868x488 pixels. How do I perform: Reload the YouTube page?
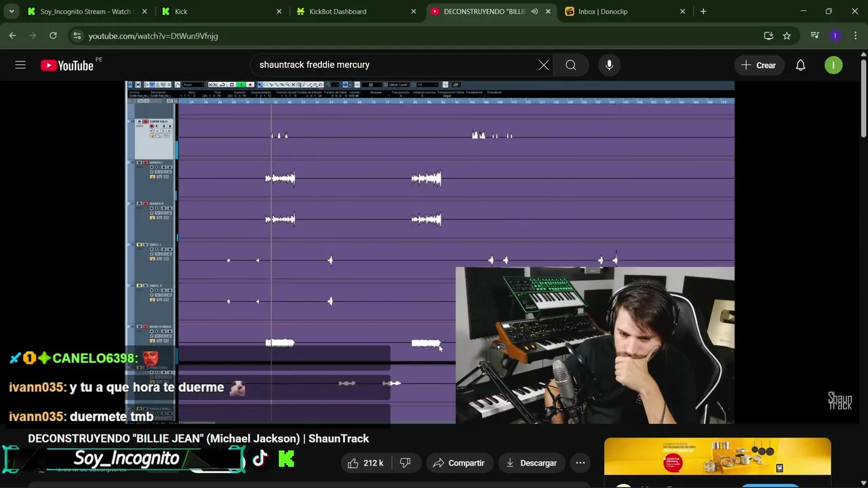point(53,35)
